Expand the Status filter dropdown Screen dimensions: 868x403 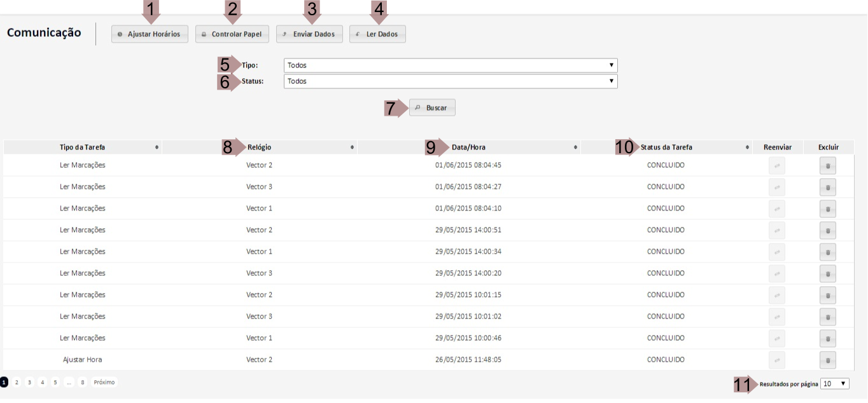[x=450, y=81]
